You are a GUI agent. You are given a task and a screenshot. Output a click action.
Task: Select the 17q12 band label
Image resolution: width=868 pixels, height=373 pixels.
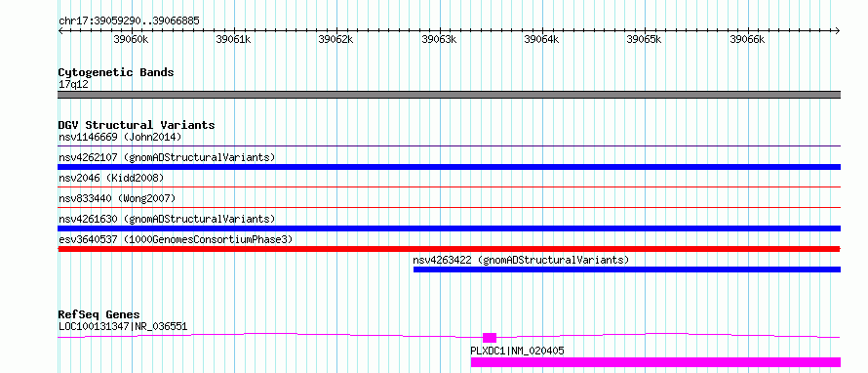pyautogui.click(x=73, y=85)
